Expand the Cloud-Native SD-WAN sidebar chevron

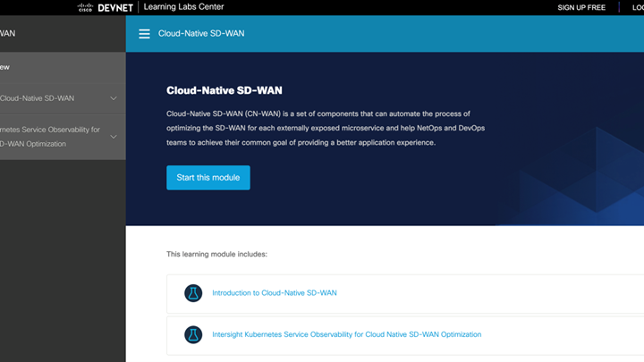[x=114, y=98]
